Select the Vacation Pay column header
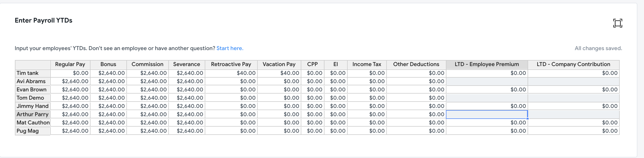The width and height of the screenshot is (644, 158). point(279,64)
